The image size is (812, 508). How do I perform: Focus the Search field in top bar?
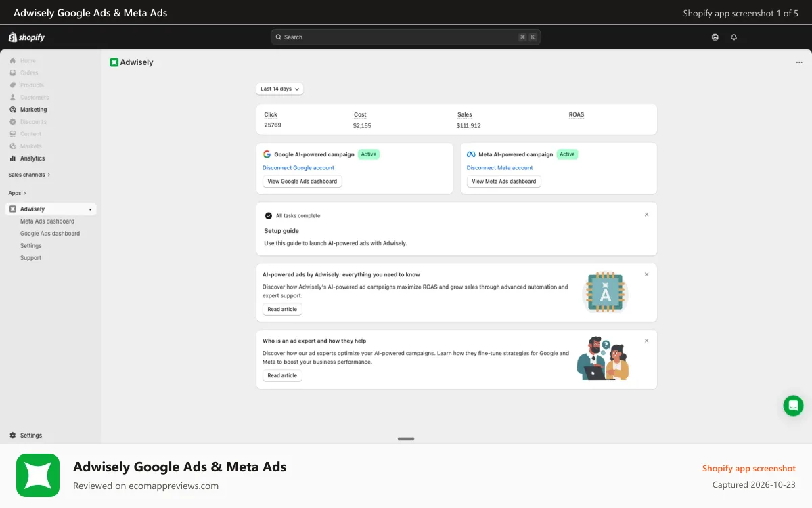pyautogui.click(x=406, y=37)
